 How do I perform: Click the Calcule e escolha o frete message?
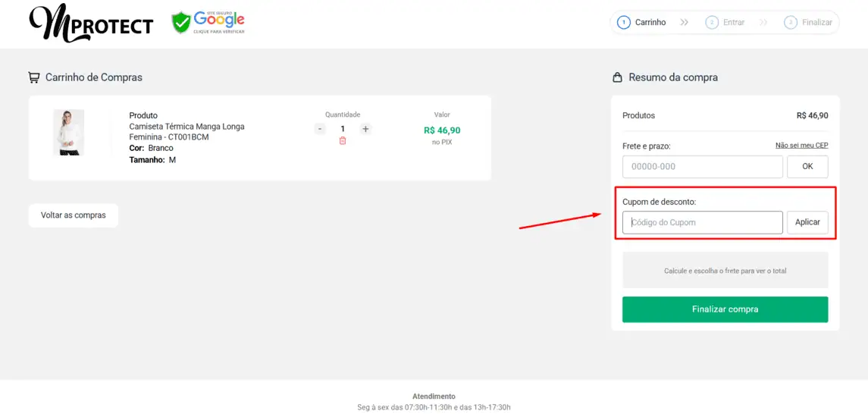pyautogui.click(x=725, y=271)
